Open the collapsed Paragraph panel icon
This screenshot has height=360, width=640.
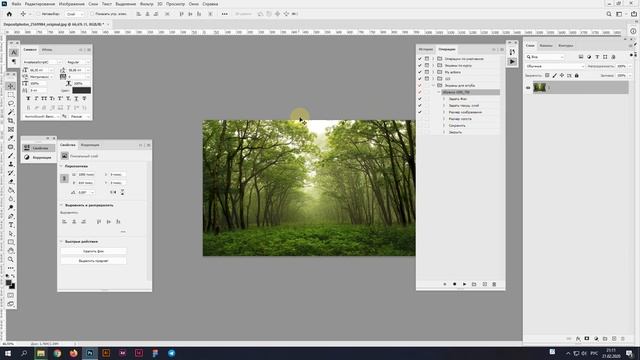(x=13, y=62)
